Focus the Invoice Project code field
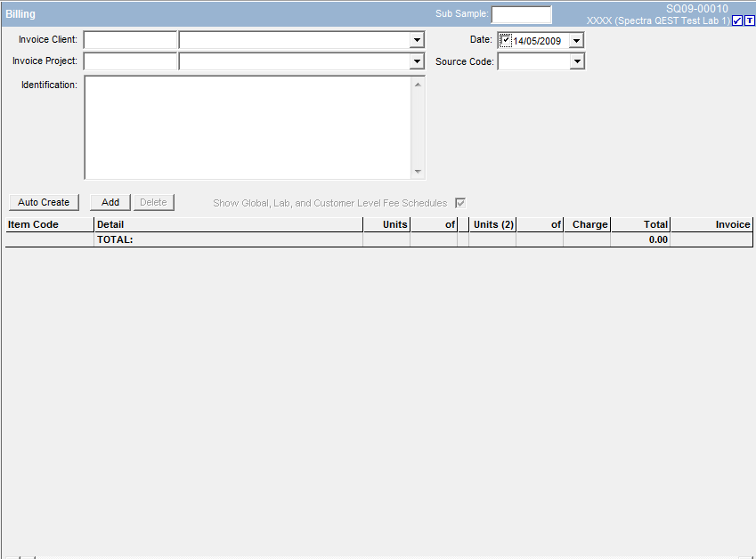Screen dimensions: 756x559 click(130, 61)
